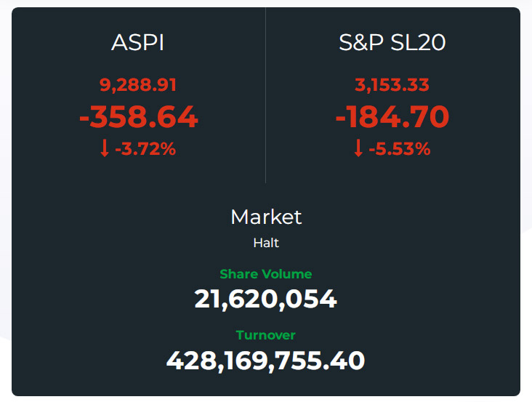Image resolution: width=532 pixels, height=402 pixels.
Task: Click the turnover figure 428,169,755.40
Action: (265, 360)
